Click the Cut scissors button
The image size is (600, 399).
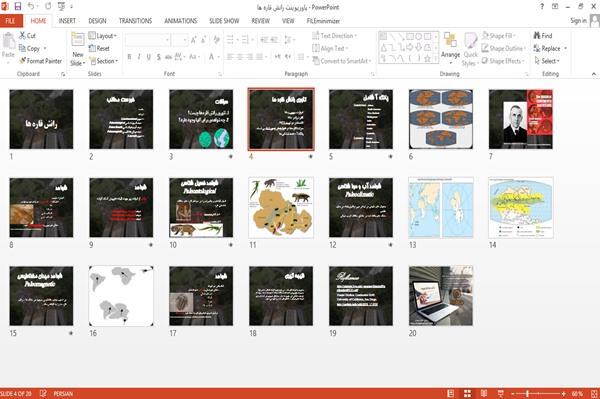(27, 36)
